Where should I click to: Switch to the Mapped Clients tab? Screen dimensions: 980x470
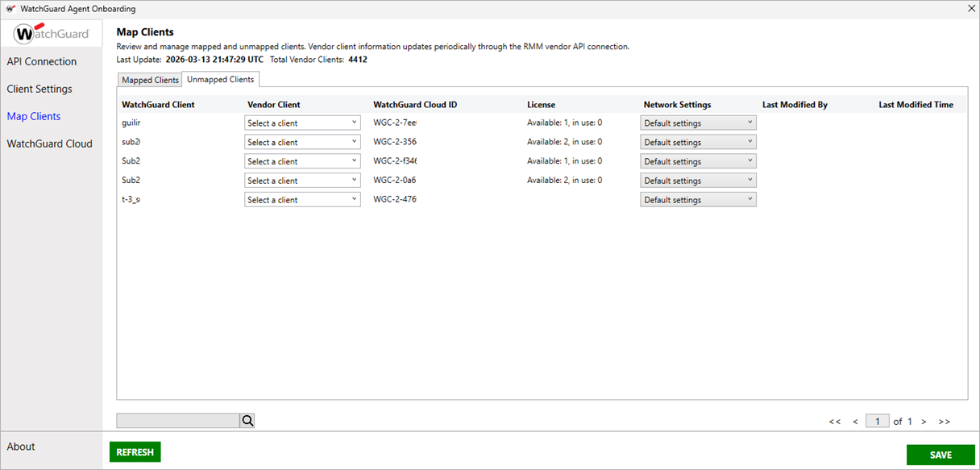(x=150, y=80)
